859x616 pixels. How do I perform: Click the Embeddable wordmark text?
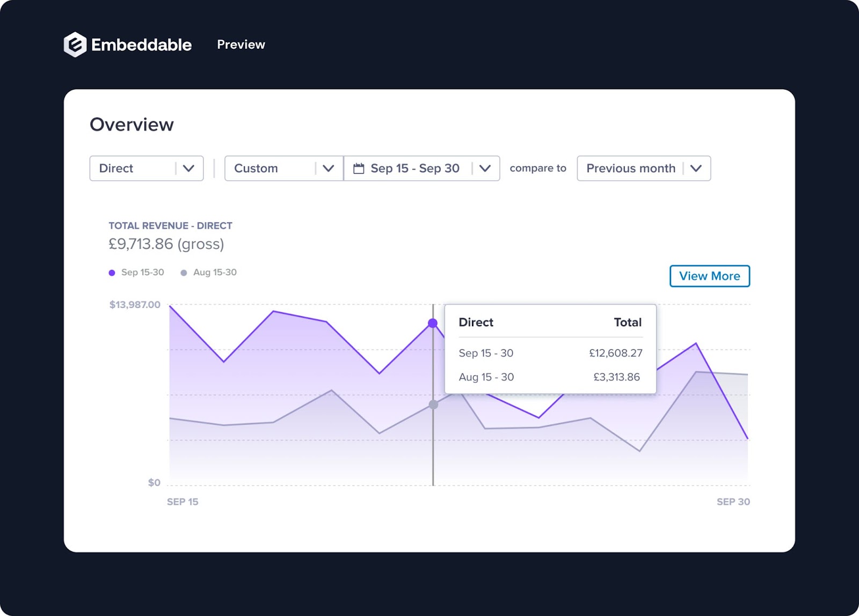coord(141,45)
